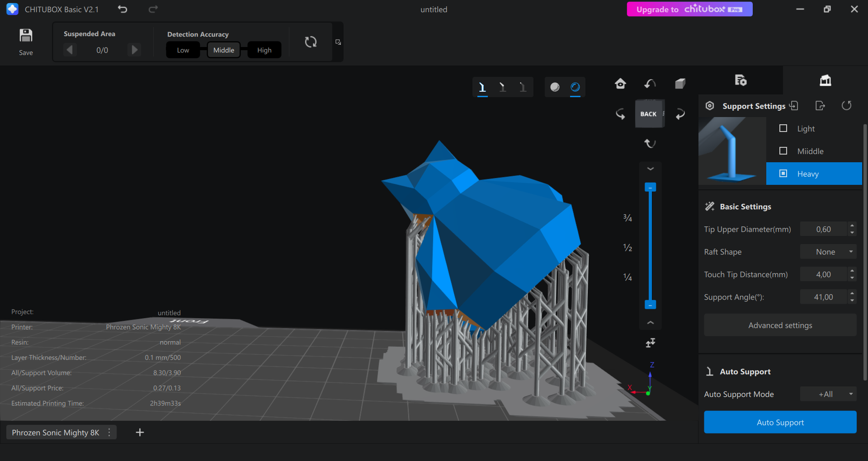Set detection accuracy to Middle
868x461 pixels.
224,50
